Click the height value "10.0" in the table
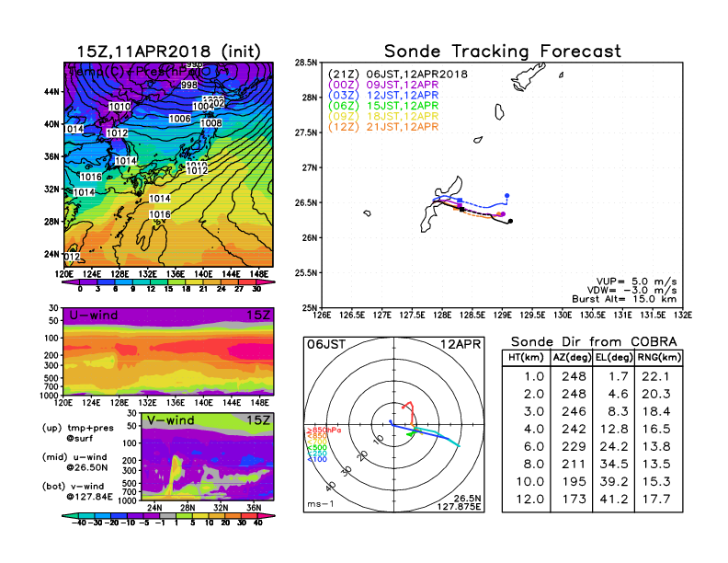This screenshot has width=728, height=563. pos(530,482)
